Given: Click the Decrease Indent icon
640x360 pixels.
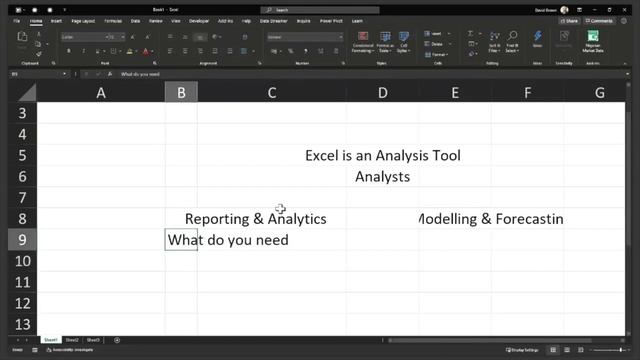Looking at the screenshot, I should (x=215, y=51).
